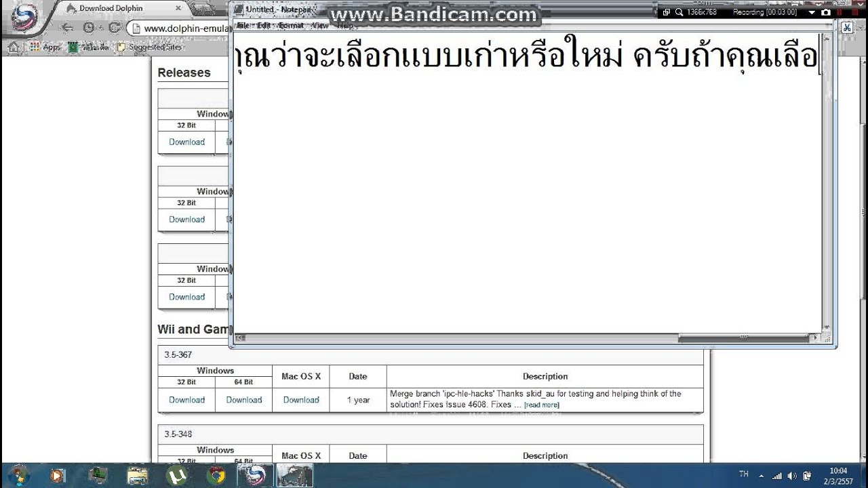Viewport: 868px width, 488px height.
Task: Click Bandicam window-select icon
Action: click(666, 12)
